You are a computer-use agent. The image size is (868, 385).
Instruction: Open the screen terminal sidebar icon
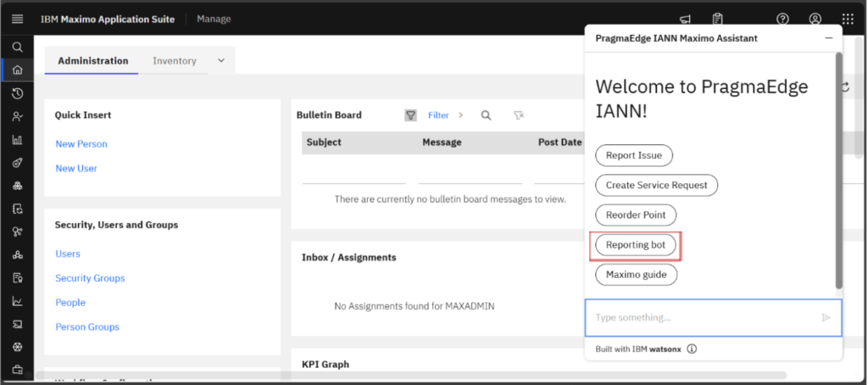17,324
